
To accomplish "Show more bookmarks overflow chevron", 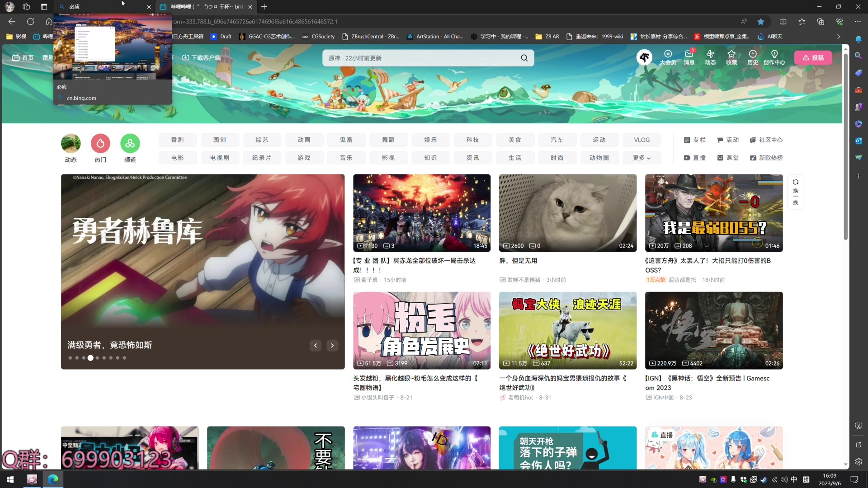I will point(838,37).
